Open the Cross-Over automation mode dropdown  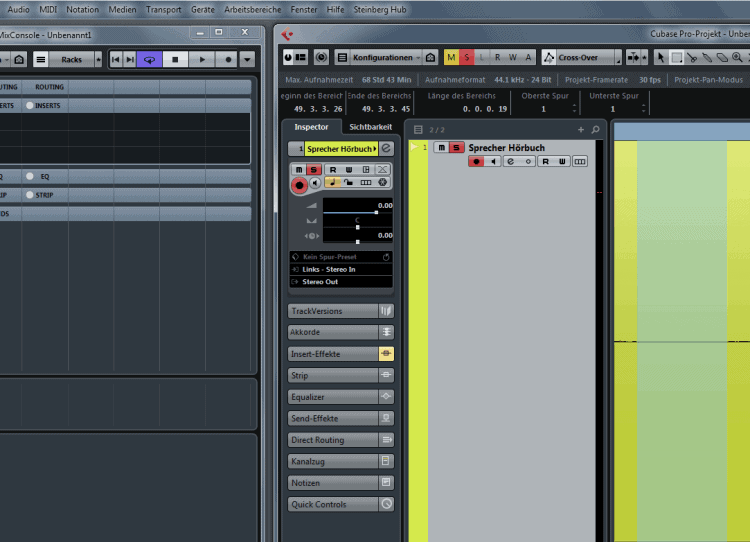coord(582,58)
